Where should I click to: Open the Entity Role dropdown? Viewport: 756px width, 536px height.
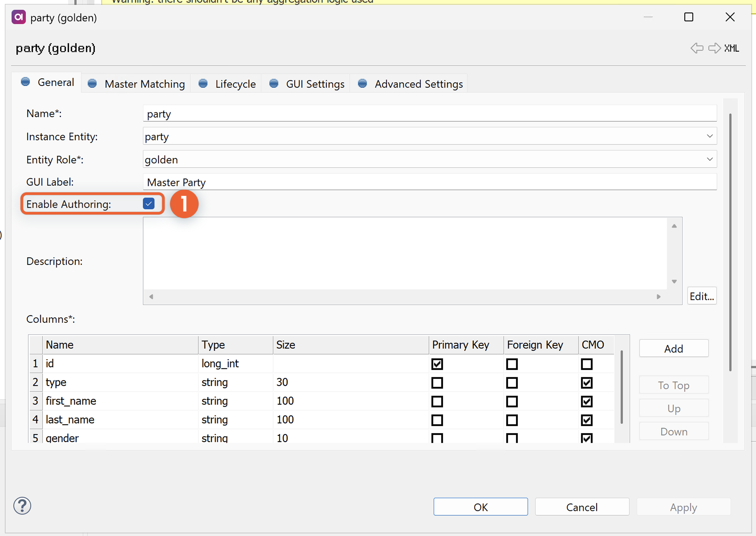coord(710,159)
